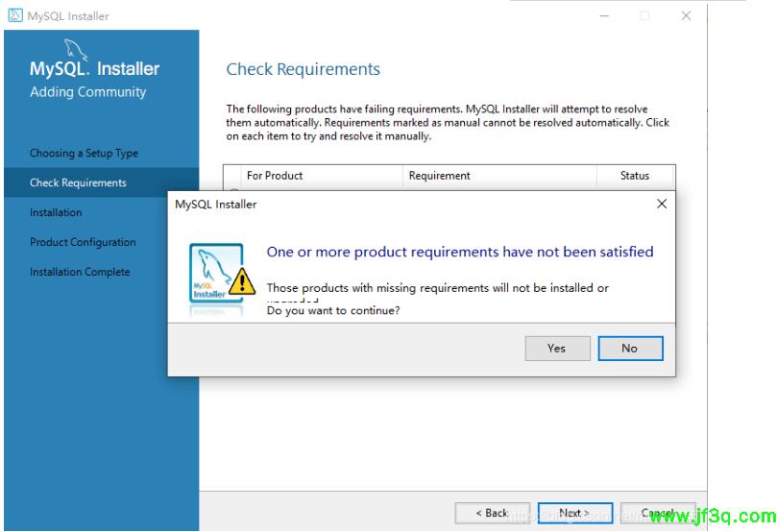The width and height of the screenshot is (777, 532).
Task: Minimize the MySQL Installer main window
Action: 603,15
